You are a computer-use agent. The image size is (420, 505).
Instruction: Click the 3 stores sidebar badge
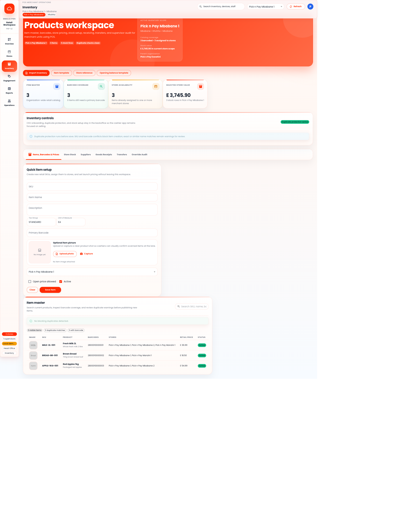pyautogui.click(x=9, y=334)
